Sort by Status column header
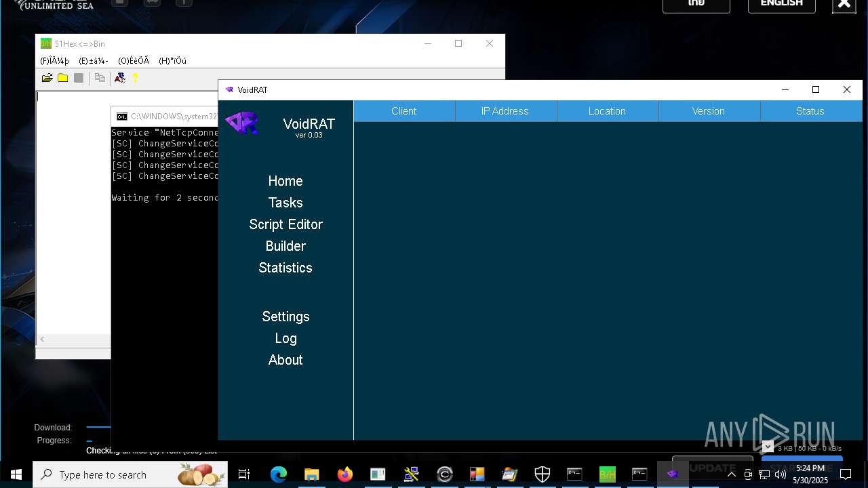Image resolution: width=868 pixels, height=488 pixels. (x=810, y=111)
